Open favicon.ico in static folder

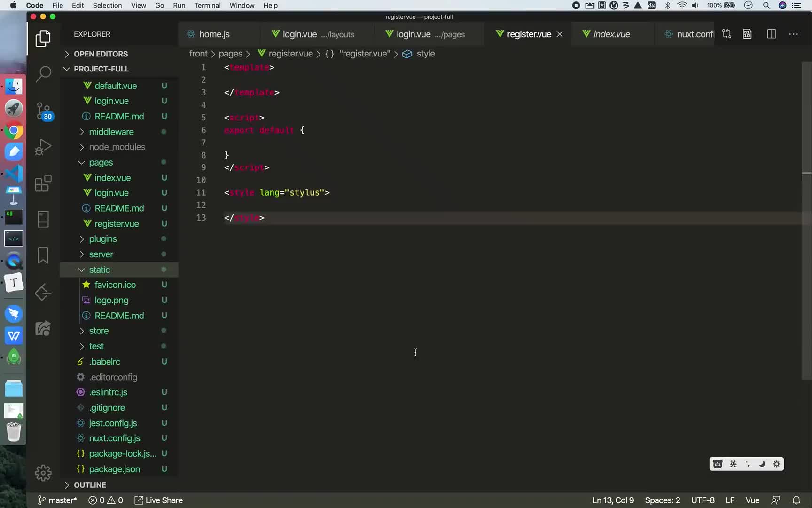pos(115,285)
